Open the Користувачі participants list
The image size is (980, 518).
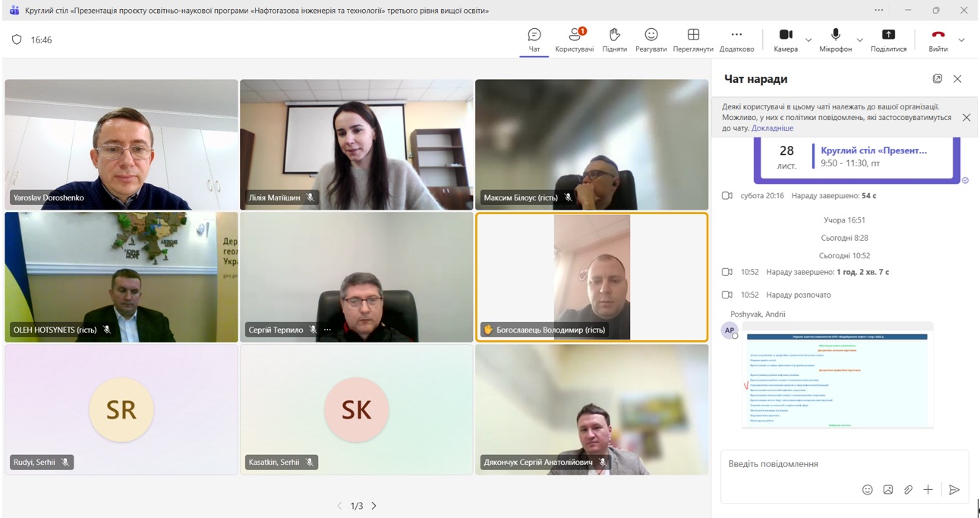(x=574, y=36)
